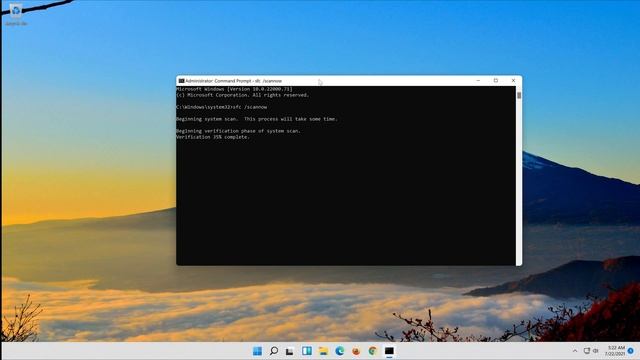Viewport: 640px width, 360px height.
Task: Click the Microsoft Windows version line
Action: [x=234, y=89]
